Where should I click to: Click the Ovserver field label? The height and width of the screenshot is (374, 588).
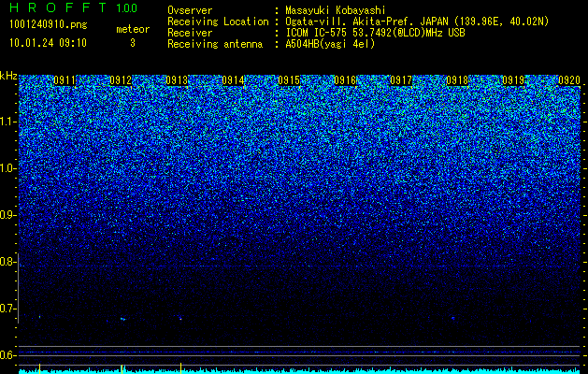click(x=190, y=10)
